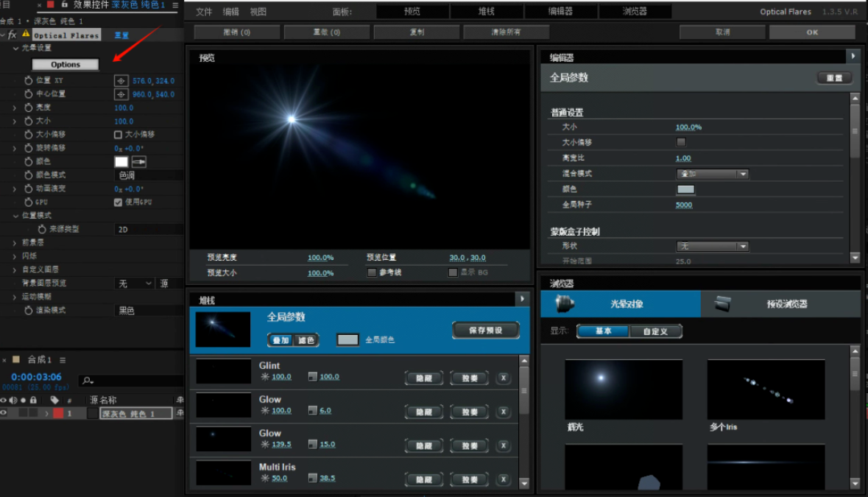Open the 形状 dropdown under 蒙版盒子控制
This screenshot has height=497, width=868.
[x=712, y=247]
